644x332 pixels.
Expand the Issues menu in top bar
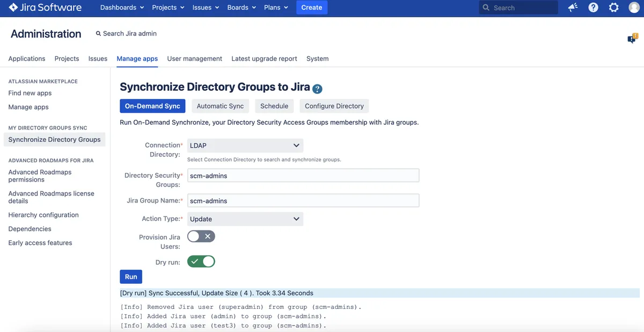(206, 8)
